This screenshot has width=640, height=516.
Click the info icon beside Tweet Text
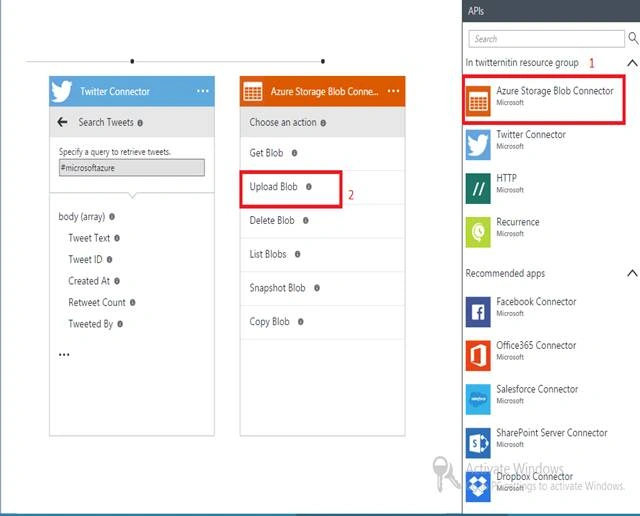click(117, 238)
